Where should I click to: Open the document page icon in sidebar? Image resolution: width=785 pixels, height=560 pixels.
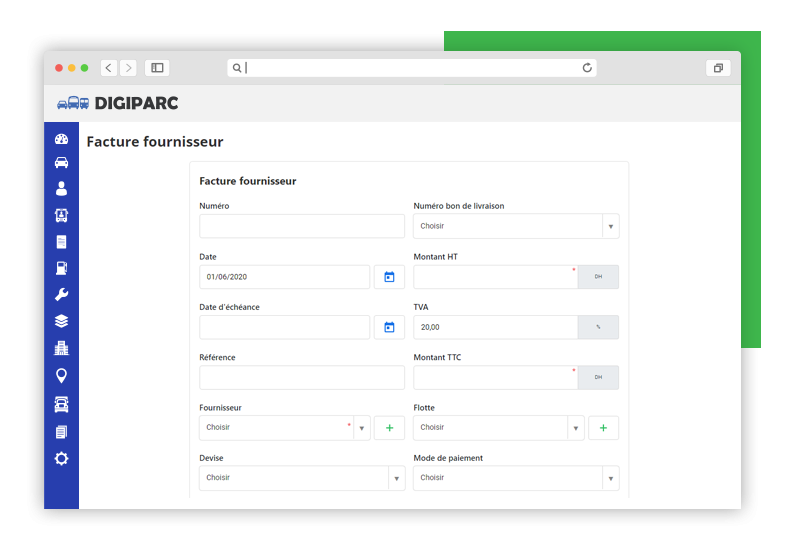(x=62, y=242)
